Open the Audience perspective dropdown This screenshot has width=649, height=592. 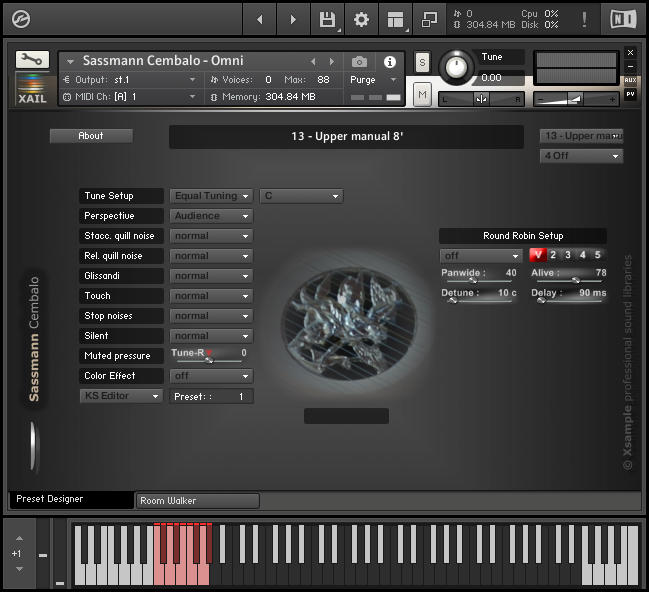[x=211, y=216]
